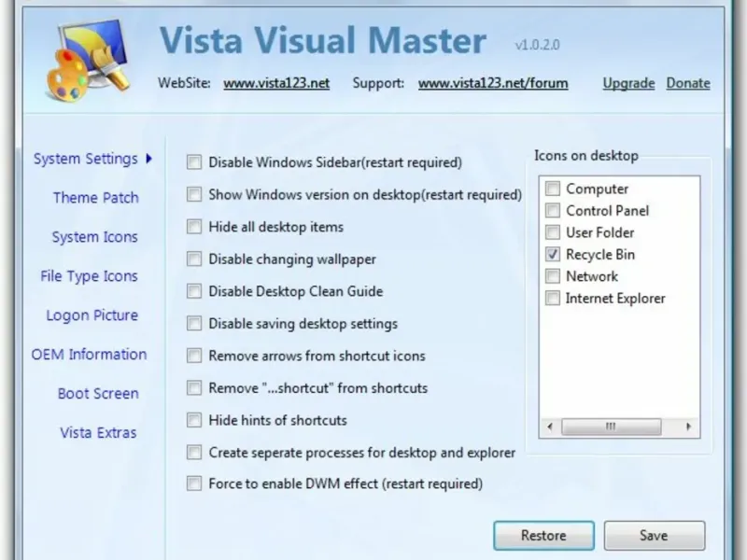Open www.vista123.net/forum support link
Image resolution: width=747 pixels, height=560 pixels.
click(x=493, y=83)
